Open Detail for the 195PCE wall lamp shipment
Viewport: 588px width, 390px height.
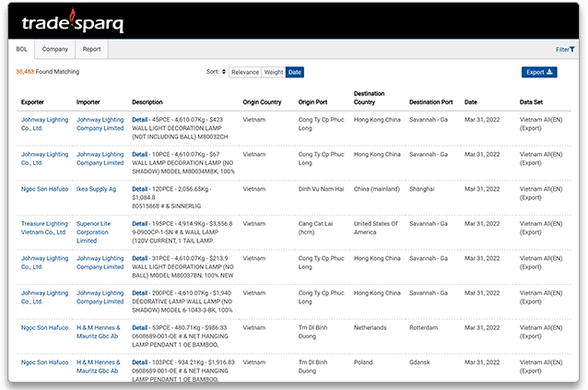[x=139, y=223]
